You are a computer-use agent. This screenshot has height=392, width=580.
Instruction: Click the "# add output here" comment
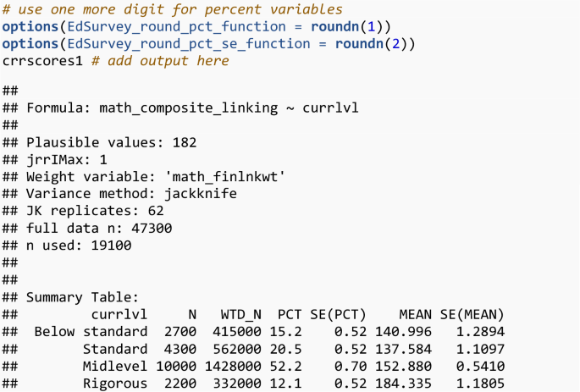pos(160,60)
